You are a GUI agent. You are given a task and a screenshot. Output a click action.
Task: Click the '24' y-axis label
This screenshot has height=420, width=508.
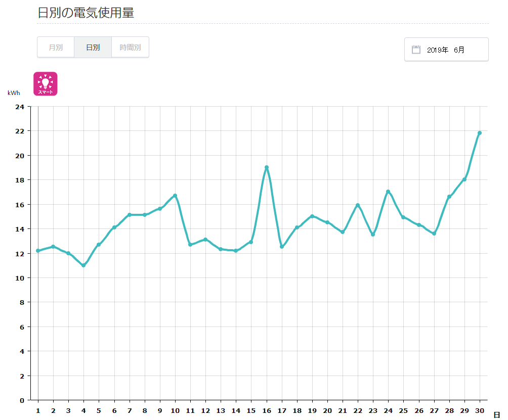(20, 107)
